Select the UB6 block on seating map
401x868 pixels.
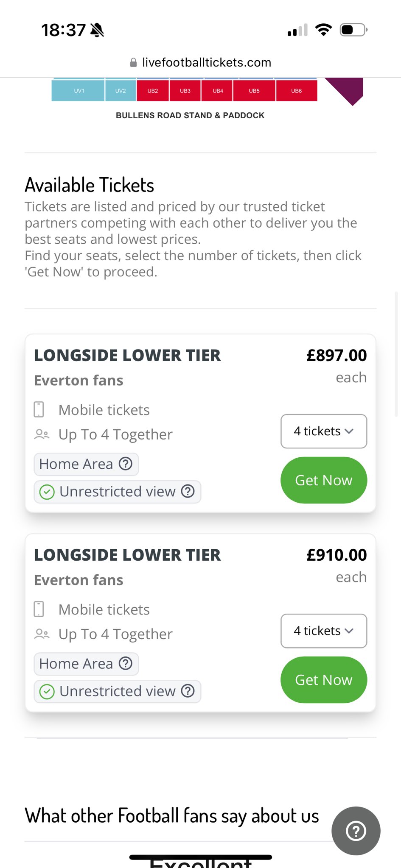(x=297, y=91)
